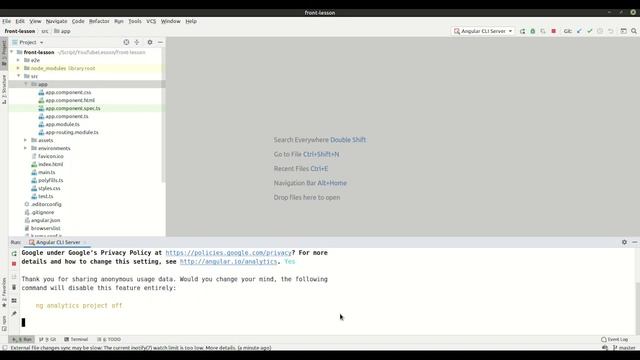Select angular.json in the tree

coord(45,220)
